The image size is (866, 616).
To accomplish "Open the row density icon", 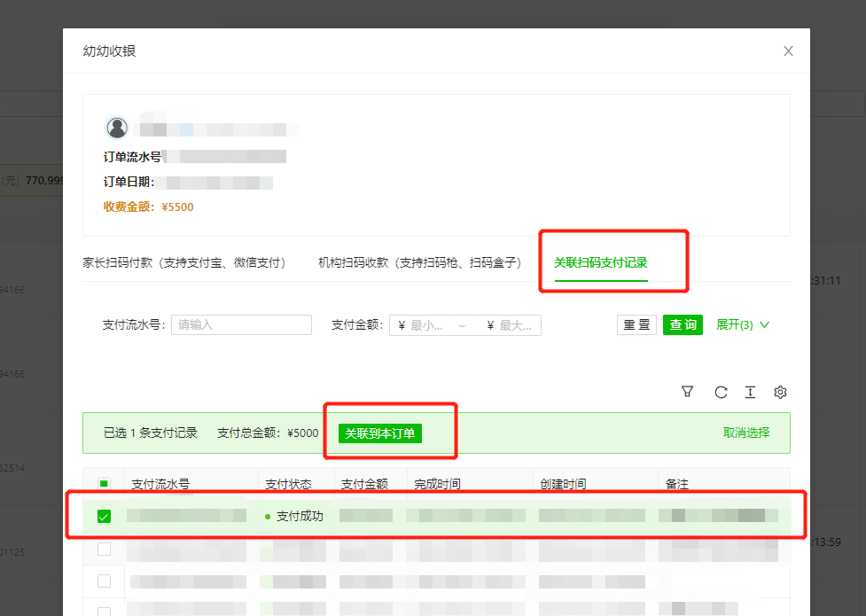I will coord(750,392).
